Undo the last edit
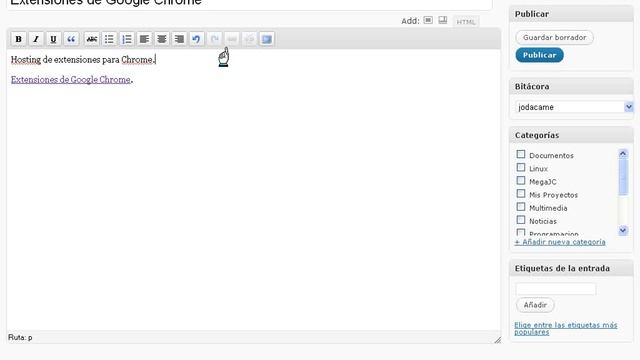 [x=196, y=39]
